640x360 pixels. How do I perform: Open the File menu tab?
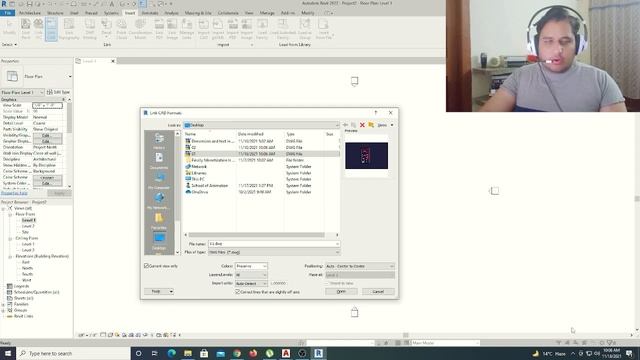7,13
